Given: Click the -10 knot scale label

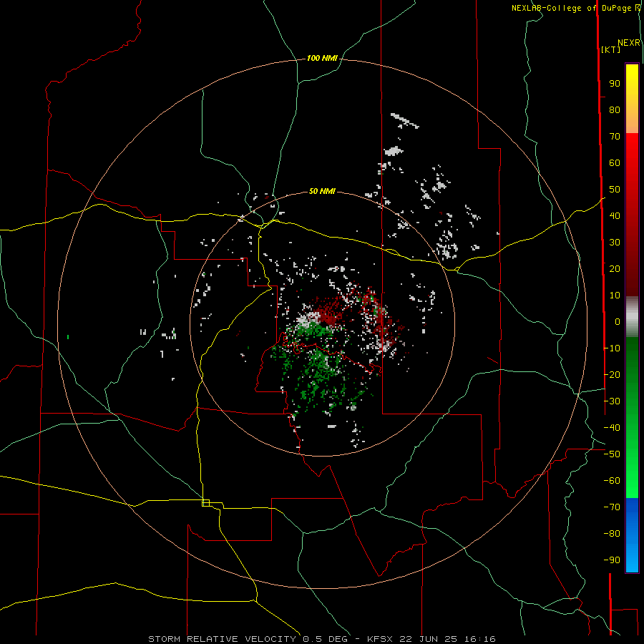Looking at the screenshot, I should click(612, 348).
